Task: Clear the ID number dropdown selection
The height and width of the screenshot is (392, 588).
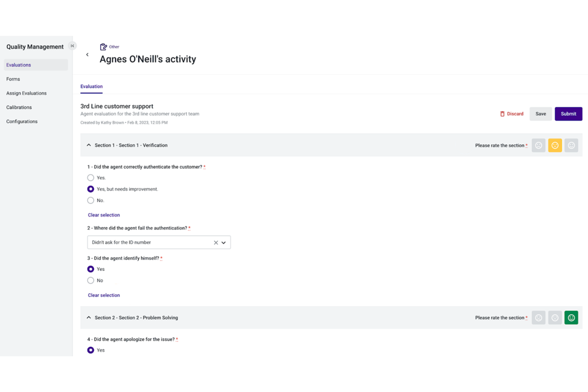Action: pyautogui.click(x=216, y=242)
